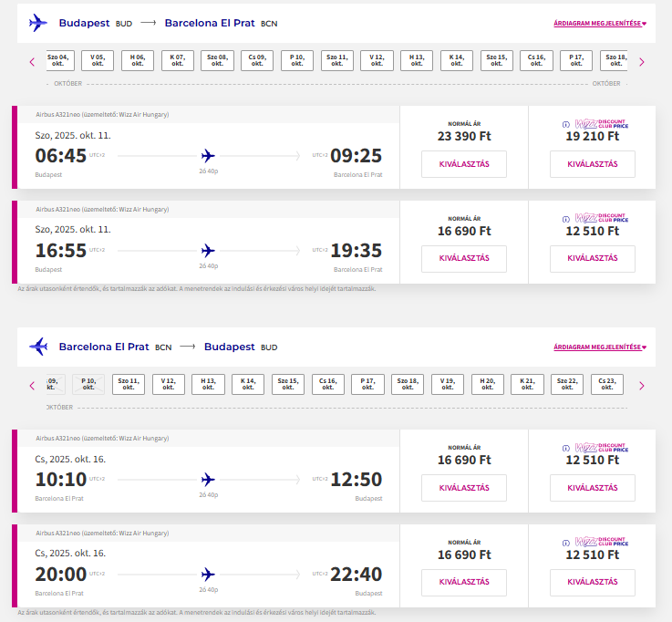Click departing plane icon next to Budapest heading
This screenshot has width=672, height=622.
[38, 23]
